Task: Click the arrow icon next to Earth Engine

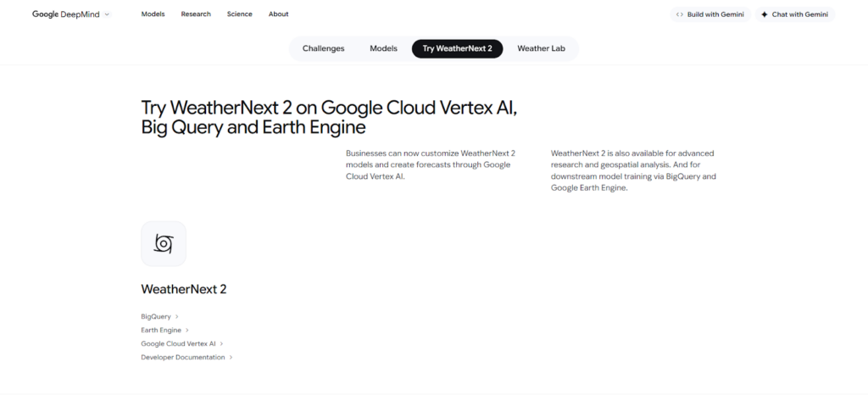Action: coord(187,330)
